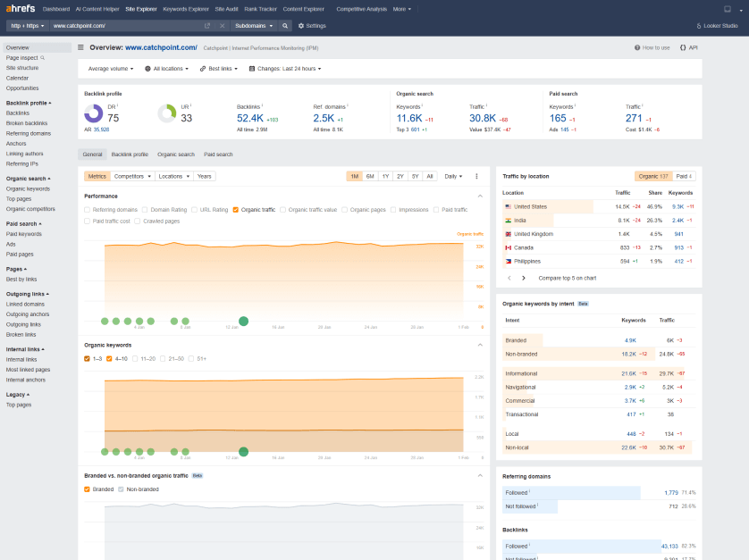Image resolution: width=749 pixels, height=560 pixels.
Task: Expand the Average volume dropdown
Action: [111, 68]
